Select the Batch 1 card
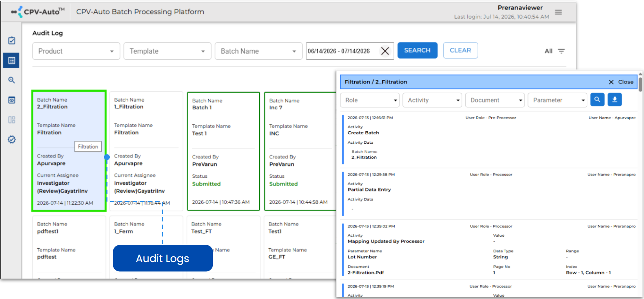644x299 pixels. (223, 151)
